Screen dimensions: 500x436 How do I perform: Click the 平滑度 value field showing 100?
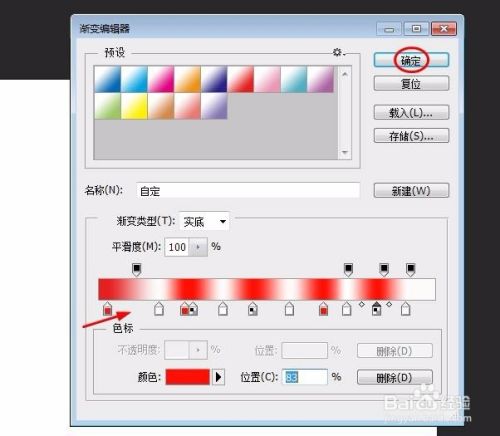coord(177,247)
